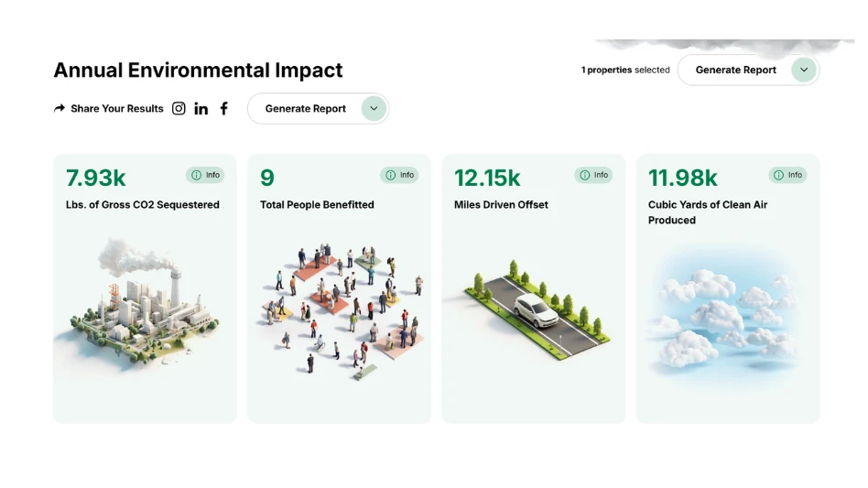The width and height of the screenshot is (868, 488).
Task: Open Info badge on CO2 Sequestered card
Action: 206,175
